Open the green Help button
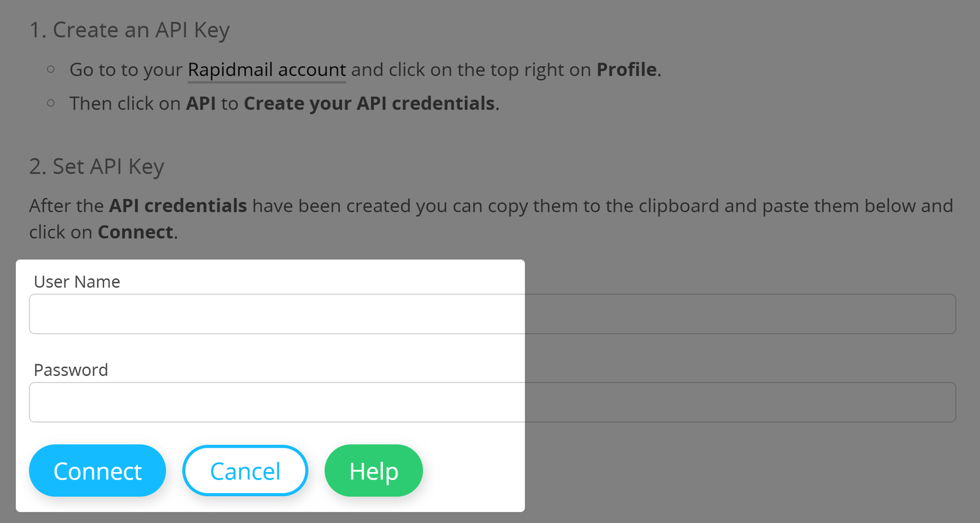This screenshot has height=523, width=980. [x=374, y=470]
